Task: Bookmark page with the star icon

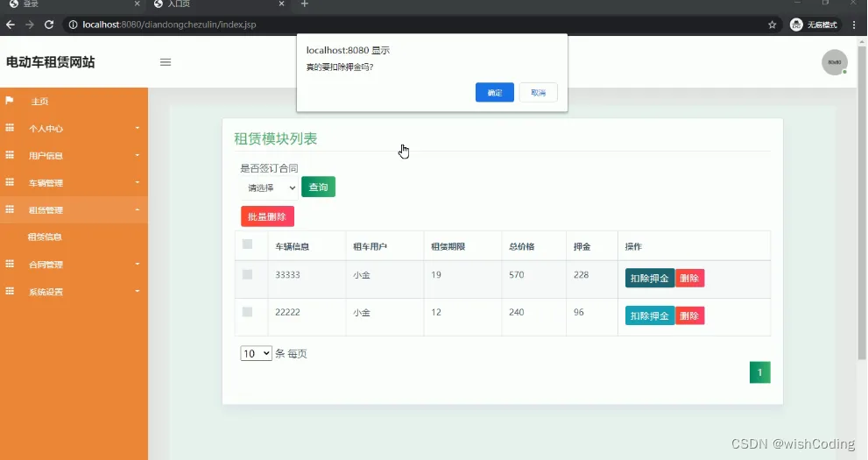Action: click(773, 25)
